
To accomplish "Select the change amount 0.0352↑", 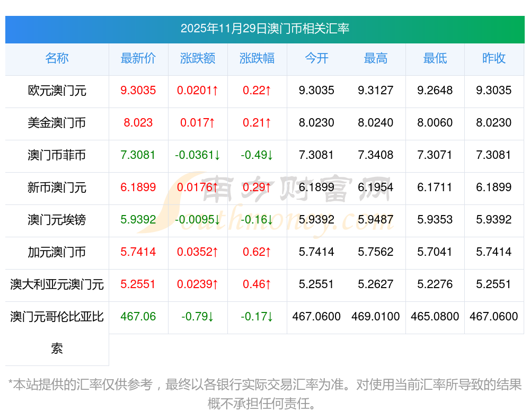I will [197, 252].
